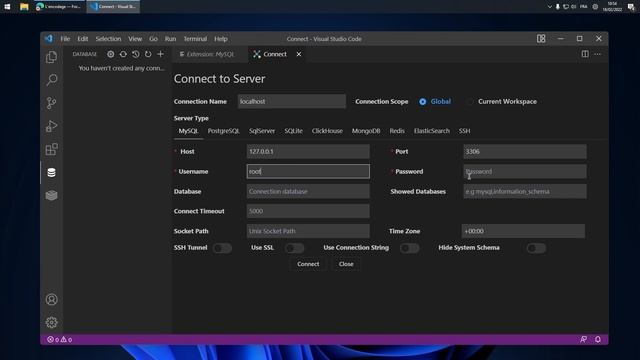Select SSH server type tab

coord(464,131)
